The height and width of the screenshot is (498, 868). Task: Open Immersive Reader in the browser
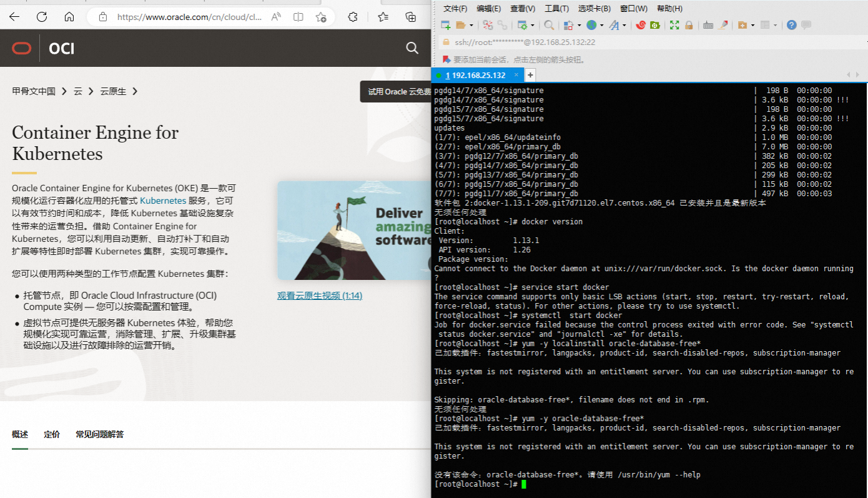tap(298, 17)
